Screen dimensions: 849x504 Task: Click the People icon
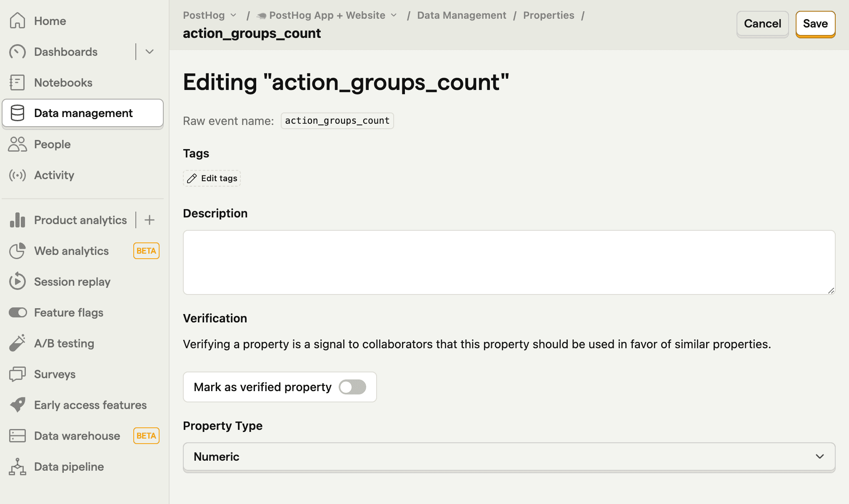17,144
